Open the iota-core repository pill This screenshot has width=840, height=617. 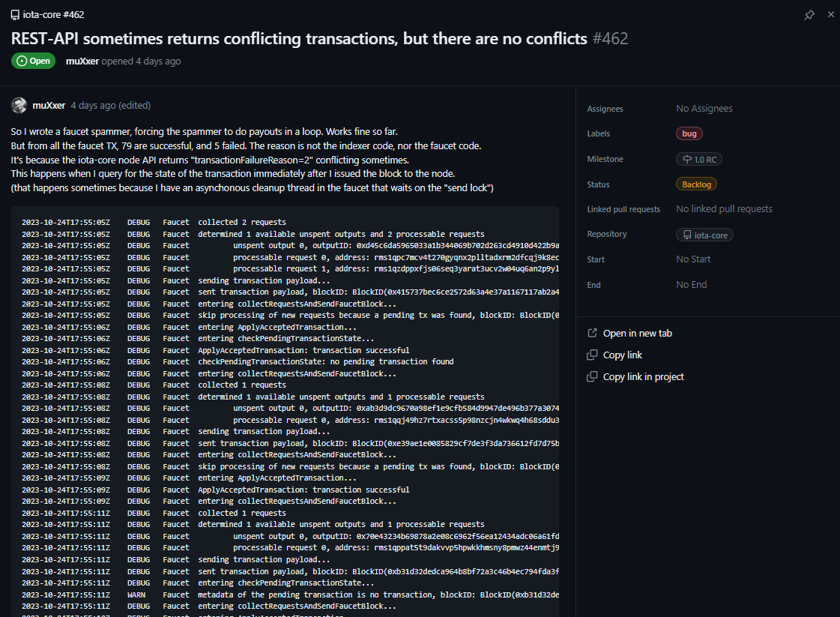point(704,235)
